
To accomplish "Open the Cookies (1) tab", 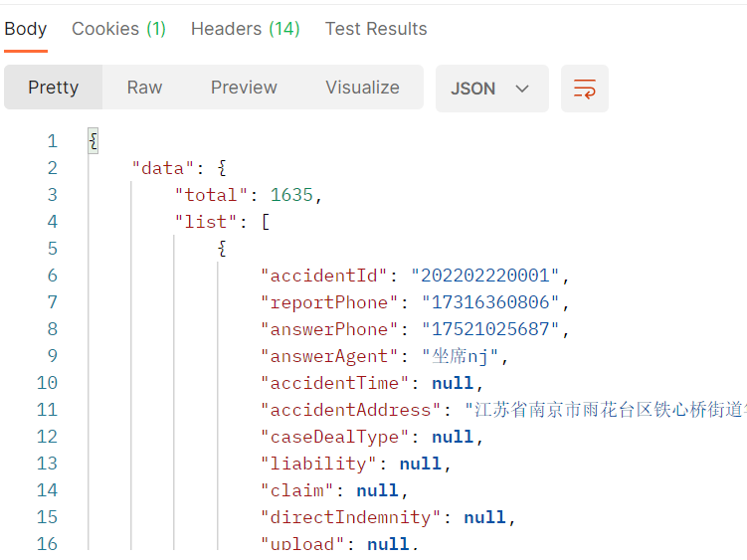I will click(118, 29).
